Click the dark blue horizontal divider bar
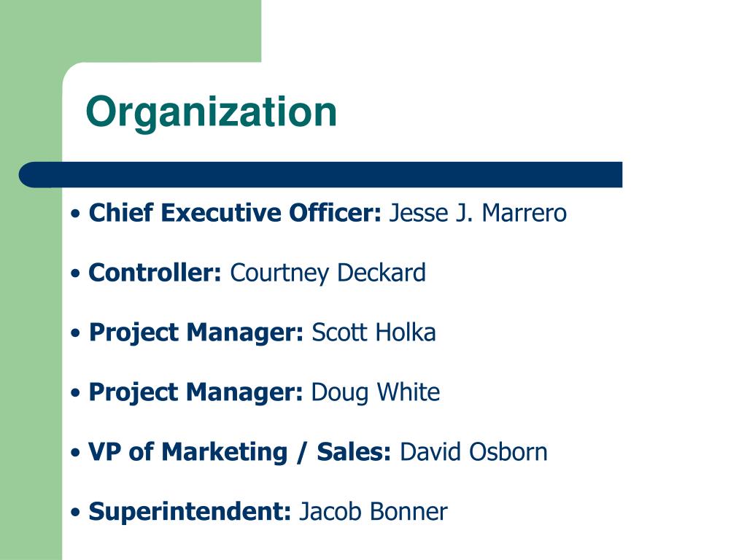747x560 pixels. coord(321,175)
